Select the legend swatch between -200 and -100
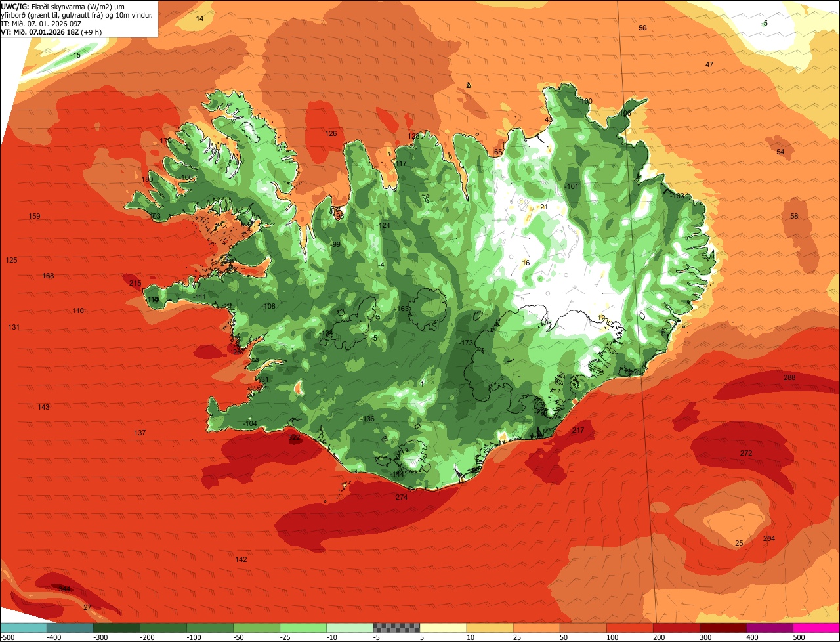Viewport: 840px width, 642px height. [163, 627]
